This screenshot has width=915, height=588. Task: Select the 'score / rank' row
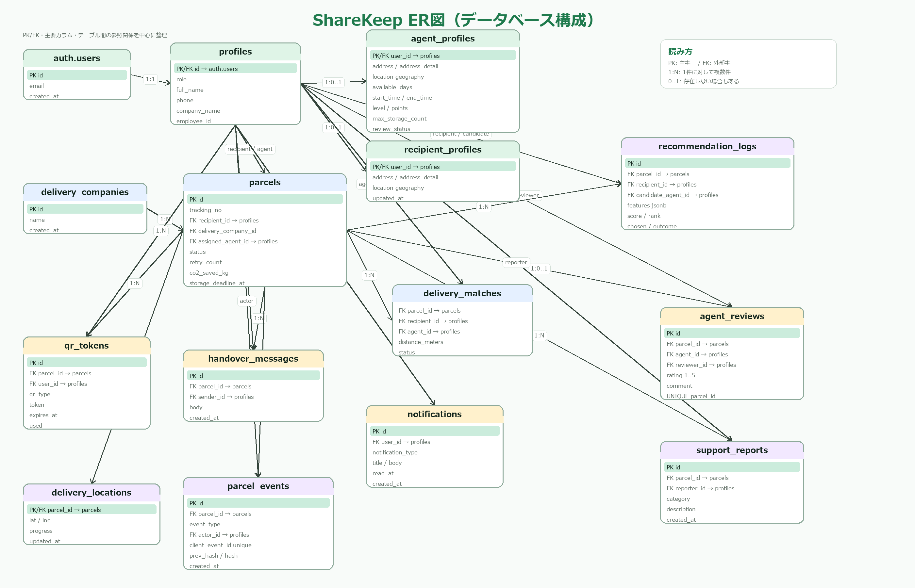(643, 216)
